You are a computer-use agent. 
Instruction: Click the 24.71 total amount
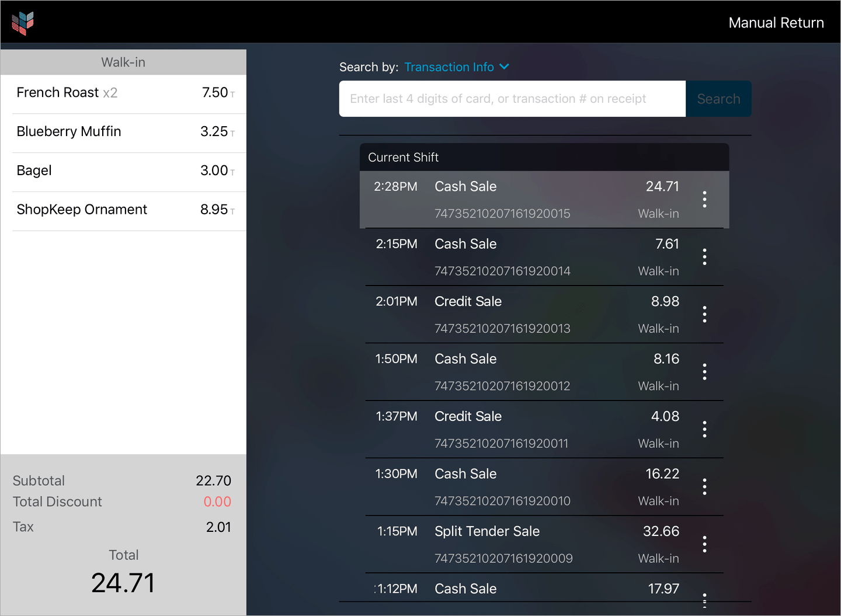(x=123, y=583)
